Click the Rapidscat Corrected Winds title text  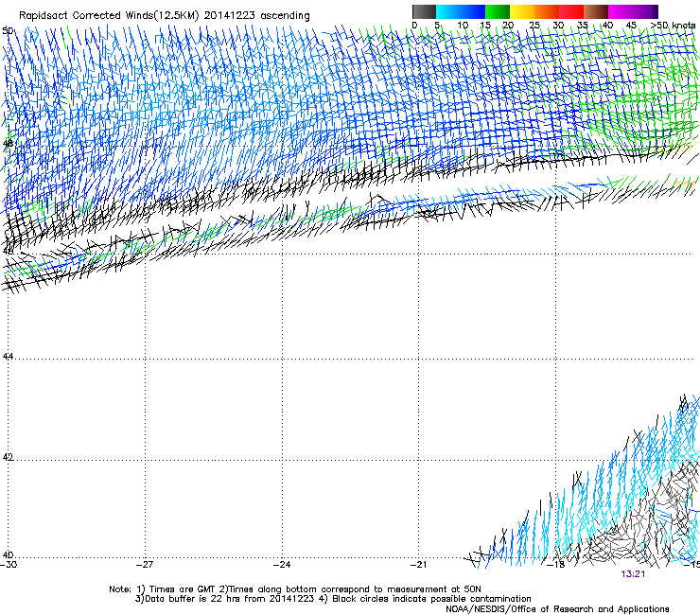(x=165, y=15)
